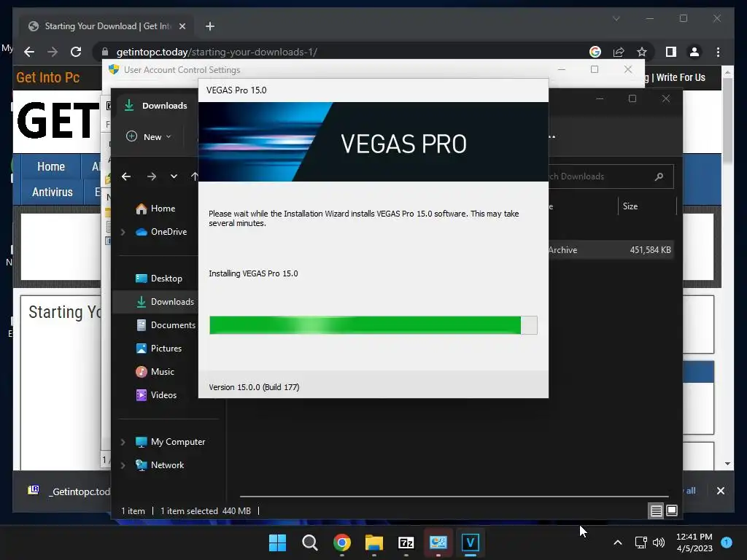The image size is (747, 560).
Task: Click VEGAS Pro 15.0 installer title bar
Action: [x=373, y=90]
